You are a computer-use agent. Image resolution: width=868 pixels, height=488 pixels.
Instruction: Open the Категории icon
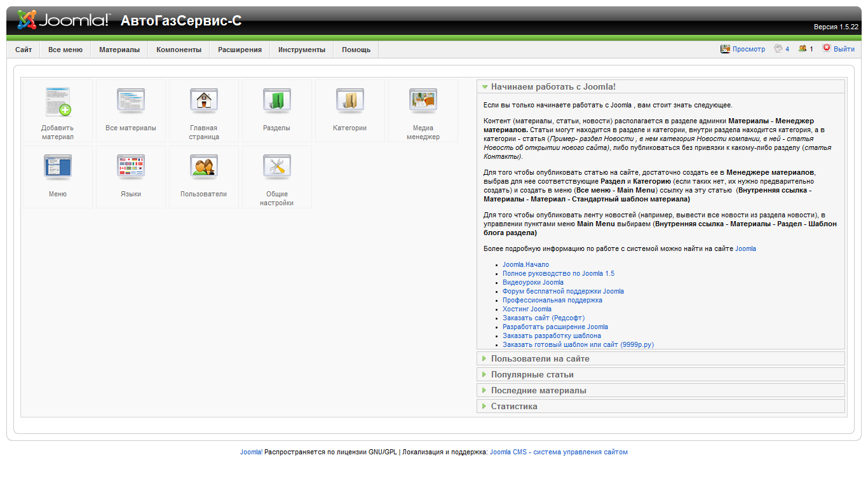350,100
